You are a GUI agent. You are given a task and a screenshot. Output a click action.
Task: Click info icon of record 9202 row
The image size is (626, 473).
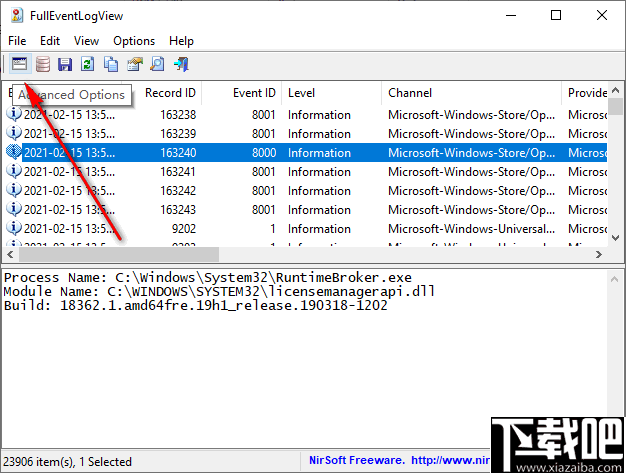pos(14,228)
